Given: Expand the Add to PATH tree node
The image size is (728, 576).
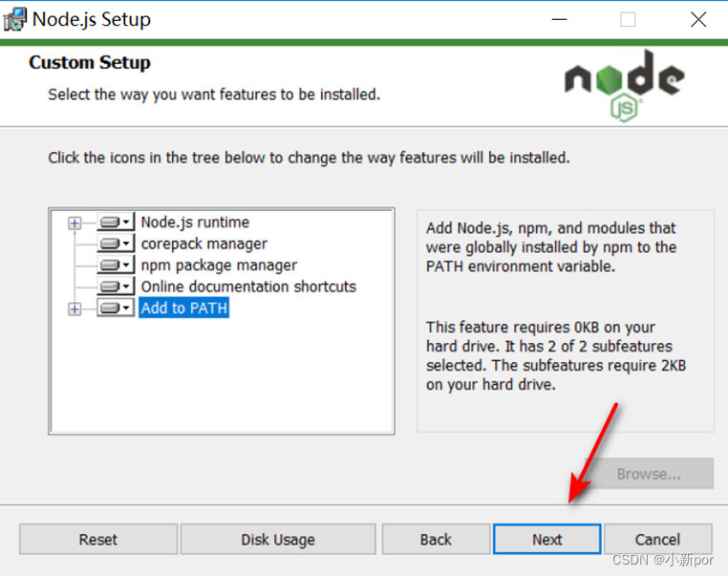Looking at the screenshot, I should click(75, 309).
